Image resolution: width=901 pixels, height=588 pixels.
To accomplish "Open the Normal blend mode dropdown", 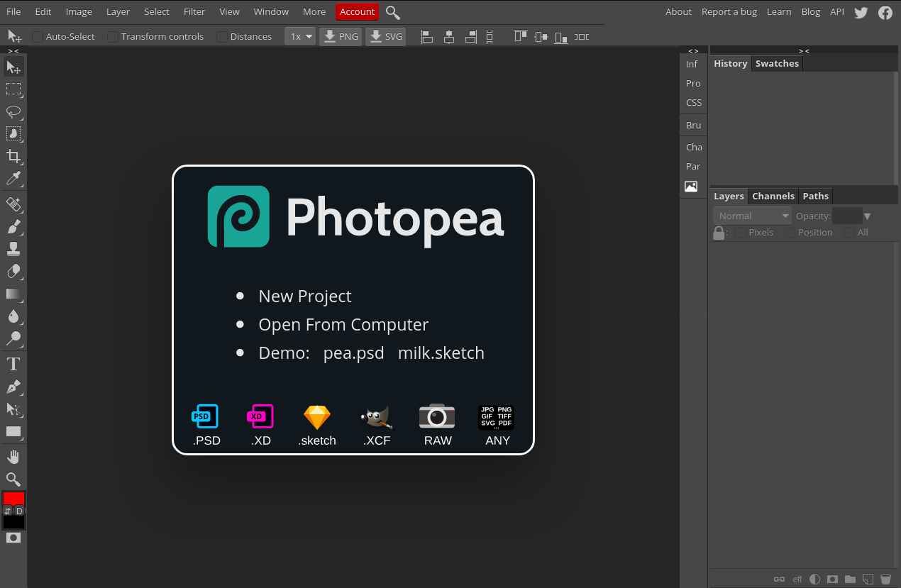I will tap(752, 216).
